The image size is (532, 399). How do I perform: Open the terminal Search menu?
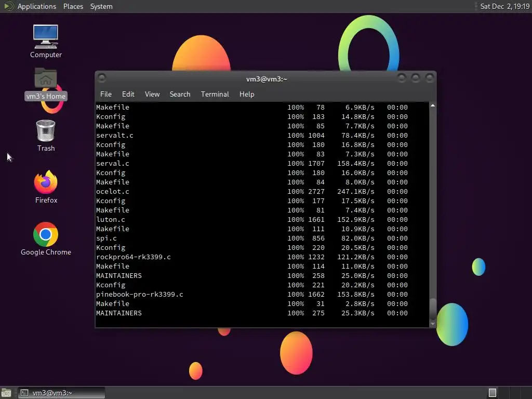tap(180, 95)
